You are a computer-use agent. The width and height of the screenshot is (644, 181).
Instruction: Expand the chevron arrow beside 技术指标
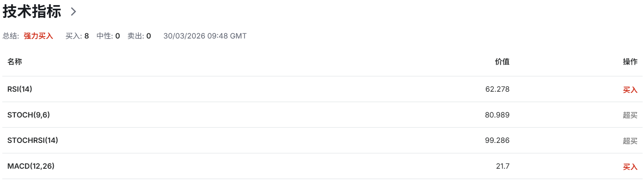click(73, 12)
